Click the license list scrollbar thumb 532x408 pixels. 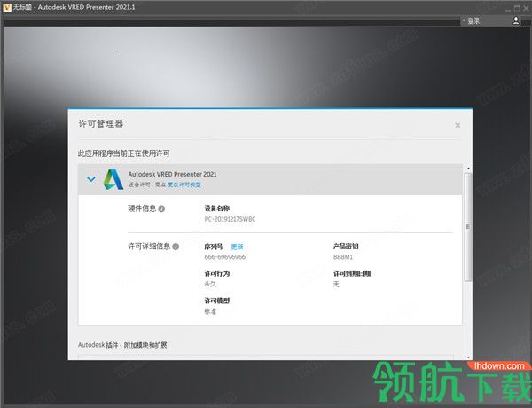pos(468,227)
